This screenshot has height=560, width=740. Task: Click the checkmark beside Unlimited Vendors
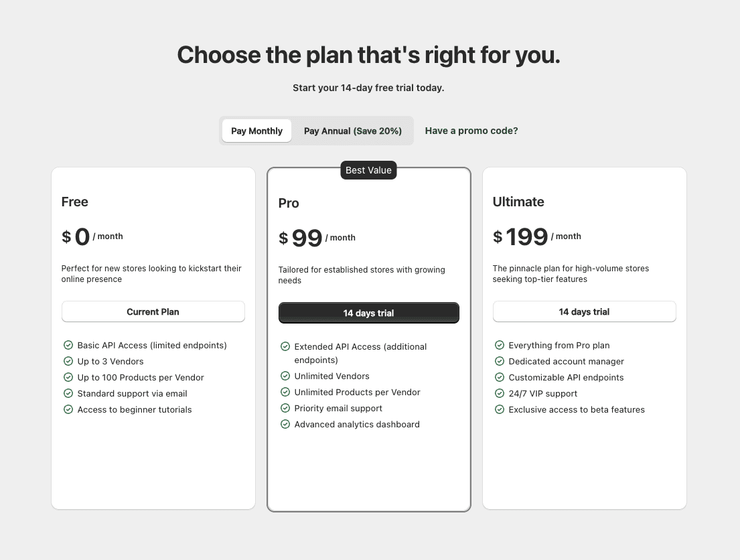coord(285,376)
